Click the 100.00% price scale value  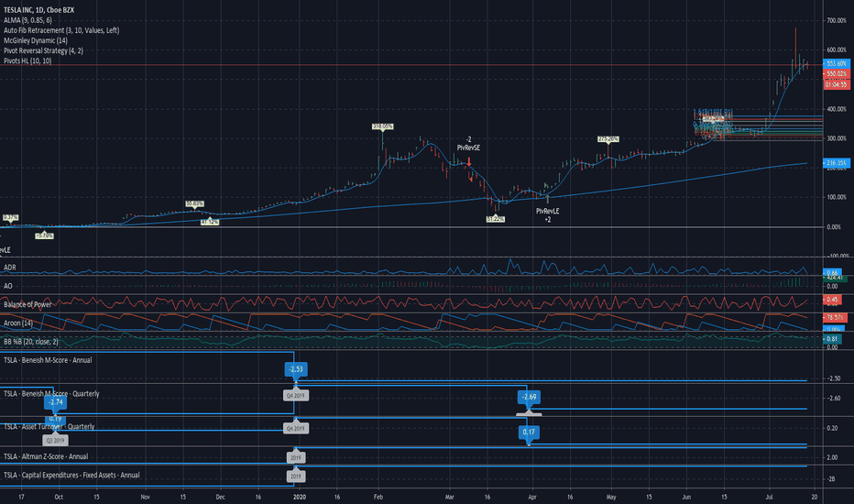[x=837, y=197]
